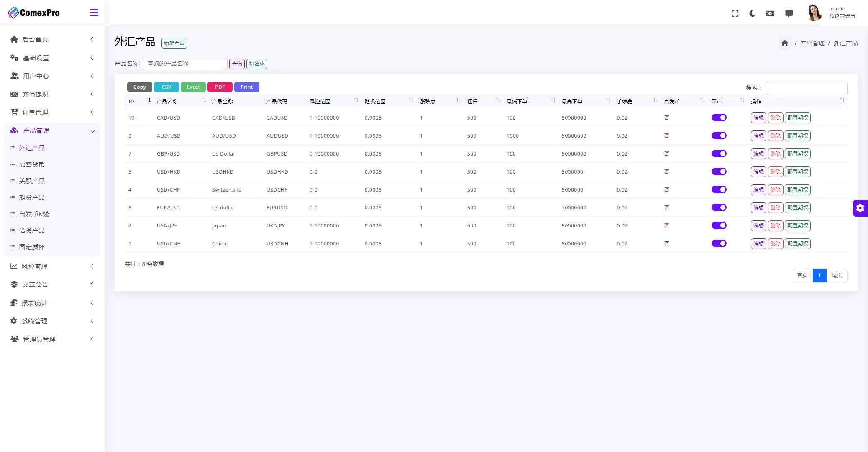
Task: Click the 查询 search button
Action: (x=236, y=64)
